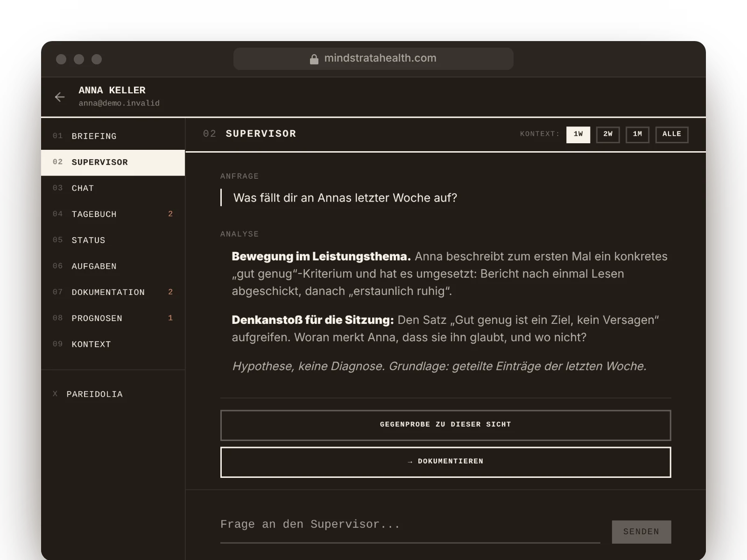747x560 pixels.
Task: Click 'Bewegung im Leistungsthema.' heading text
Action: (321, 257)
